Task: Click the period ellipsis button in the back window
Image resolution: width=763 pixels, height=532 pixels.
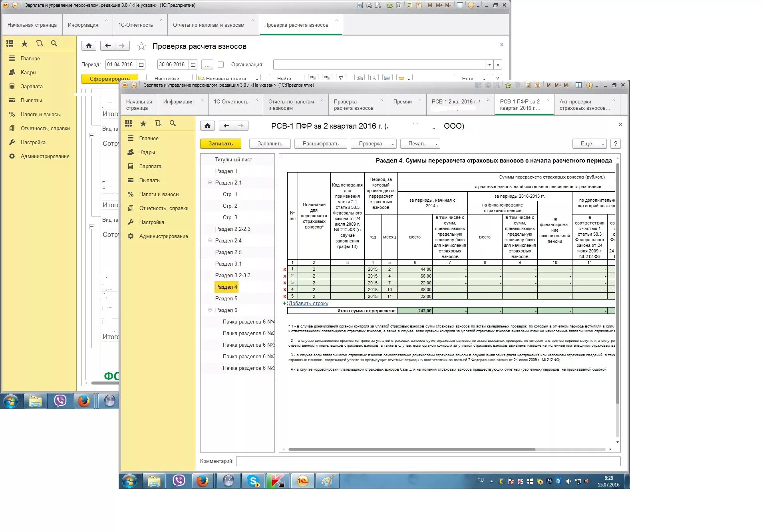Action: tap(207, 65)
